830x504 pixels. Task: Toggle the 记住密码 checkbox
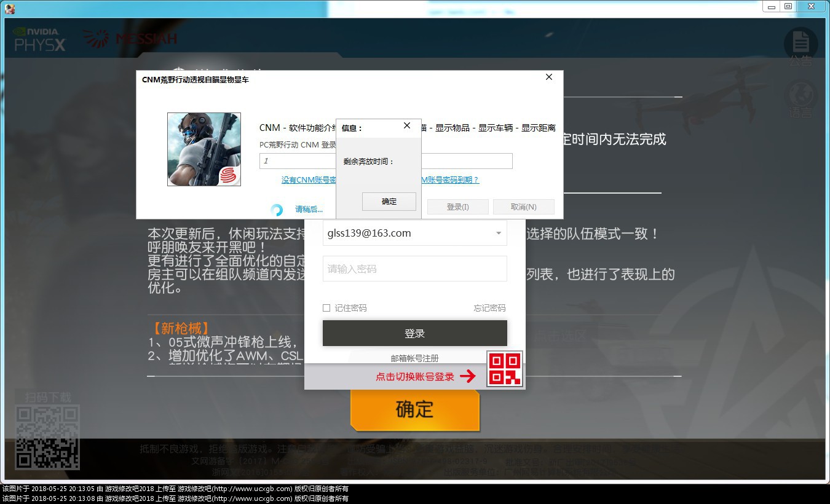[x=326, y=308]
